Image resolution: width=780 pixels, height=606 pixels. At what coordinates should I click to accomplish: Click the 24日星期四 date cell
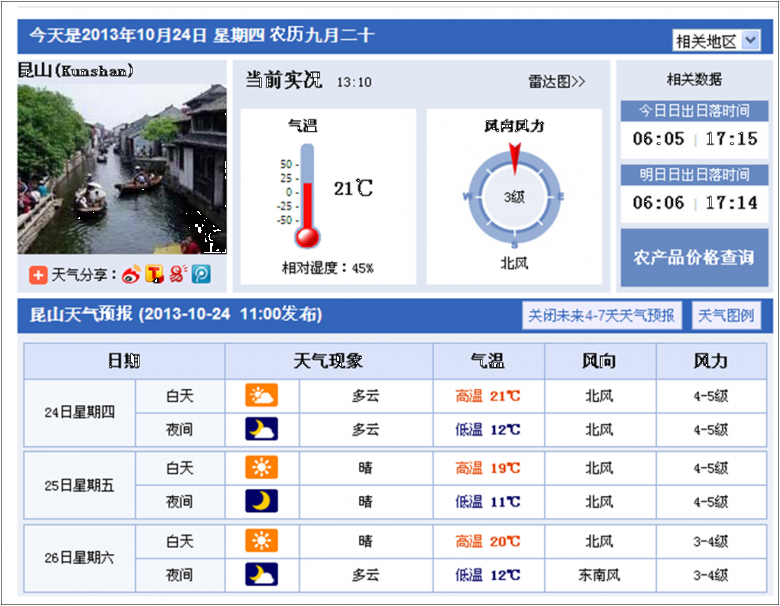coord(80,412)
